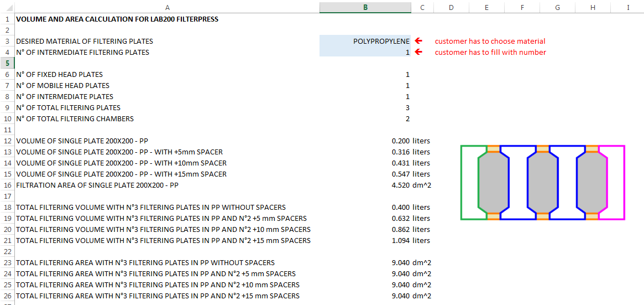Select cell B3 containing POLYPROPYLENE
This screenshot has width=644, height=305.
click(x=365, y=41)
